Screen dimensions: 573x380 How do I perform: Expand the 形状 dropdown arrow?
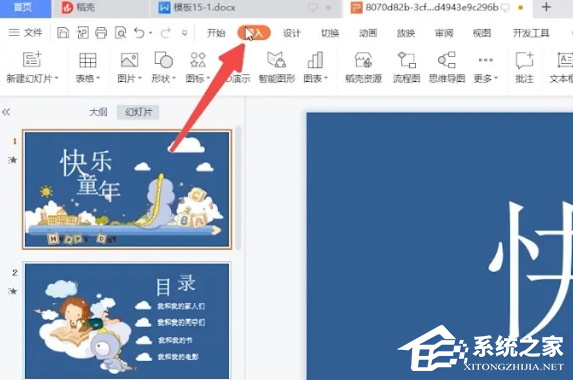pos(174,78)
